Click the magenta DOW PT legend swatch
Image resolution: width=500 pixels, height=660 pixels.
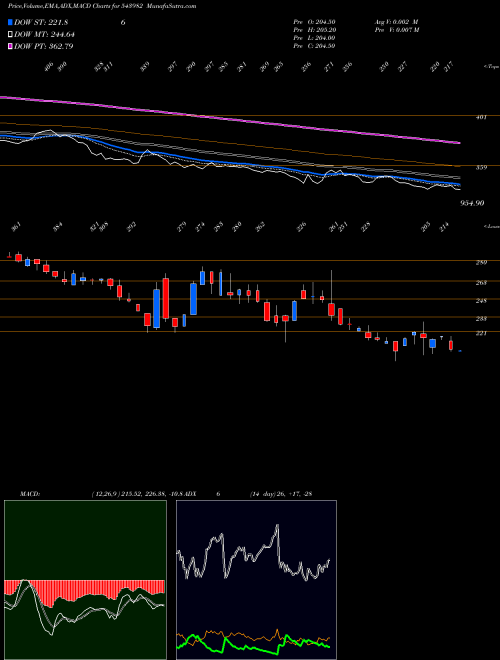coord(10,46)
